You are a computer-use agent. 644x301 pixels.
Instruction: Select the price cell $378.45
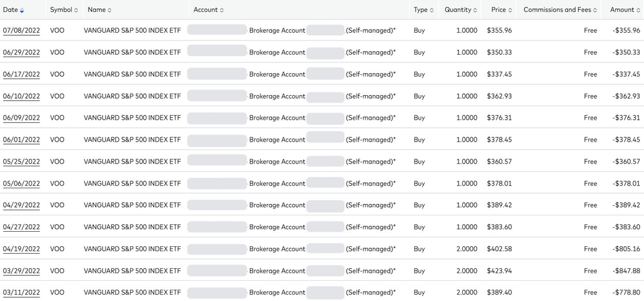[499, 140]
